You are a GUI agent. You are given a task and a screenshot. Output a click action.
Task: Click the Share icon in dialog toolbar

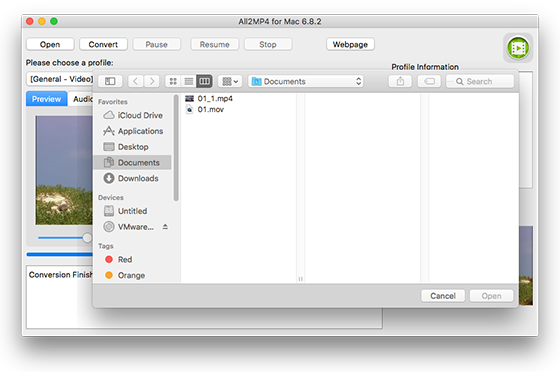point(400,81)
